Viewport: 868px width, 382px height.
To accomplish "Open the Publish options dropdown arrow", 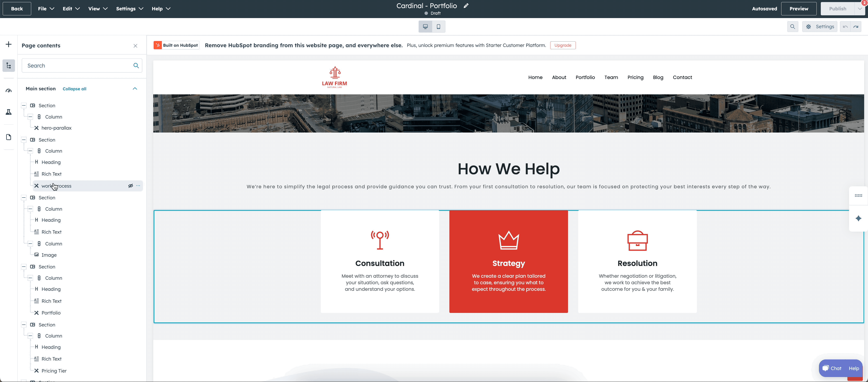I will [x=860, y=9].
